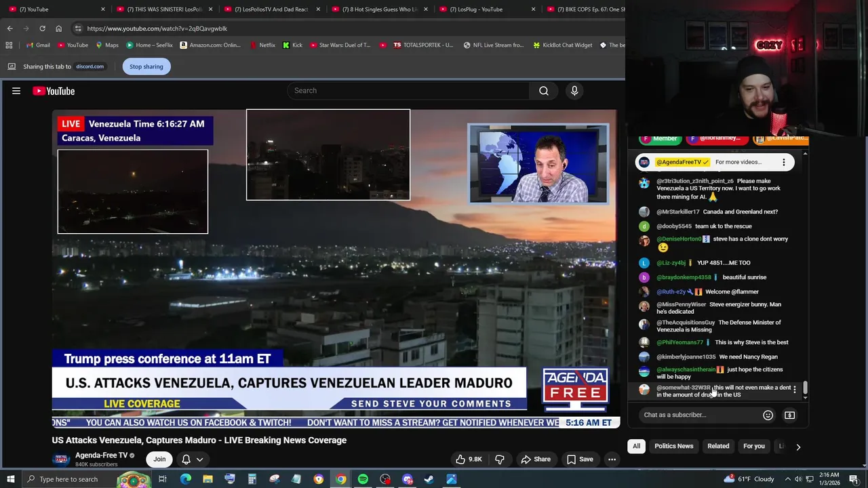
Task: Open Netflix bookmark
Action: [x=262, y=45]
